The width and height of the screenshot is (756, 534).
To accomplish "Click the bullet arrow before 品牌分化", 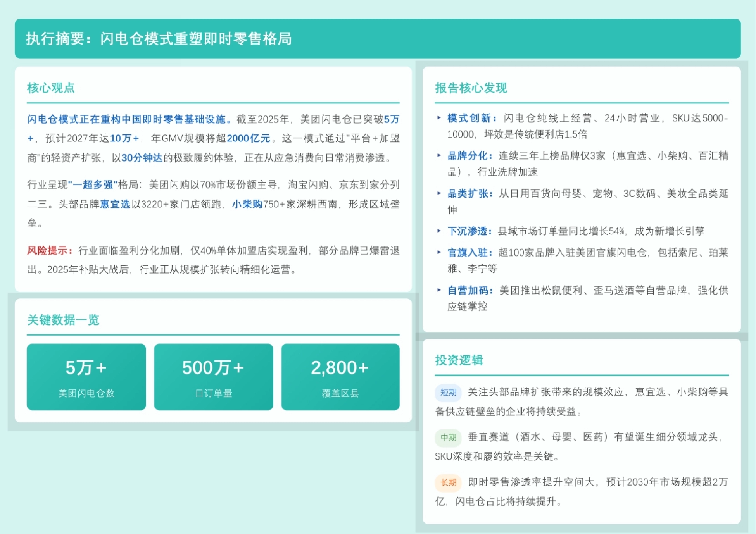I will pos(439,155).
